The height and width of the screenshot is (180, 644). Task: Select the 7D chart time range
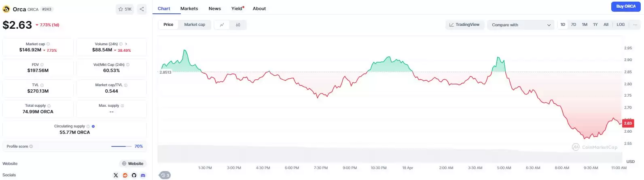click(x=573, y=25)
